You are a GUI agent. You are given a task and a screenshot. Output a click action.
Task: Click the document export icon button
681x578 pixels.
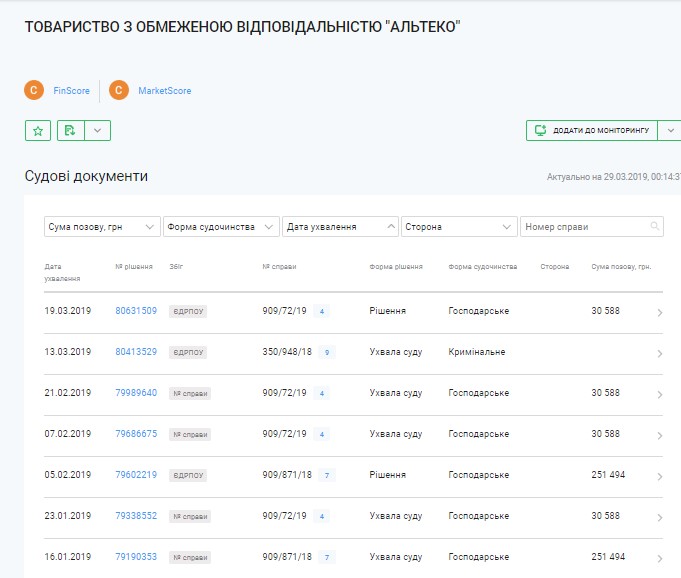point(69,130)
